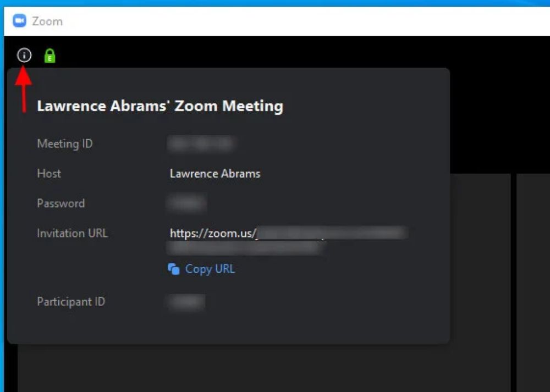Viewport: 550px width, 392px height.
Task: Click the Lawrence Abrams' Zoom Meeting heading
Action: pyautogui.click(x=160, y=106)
